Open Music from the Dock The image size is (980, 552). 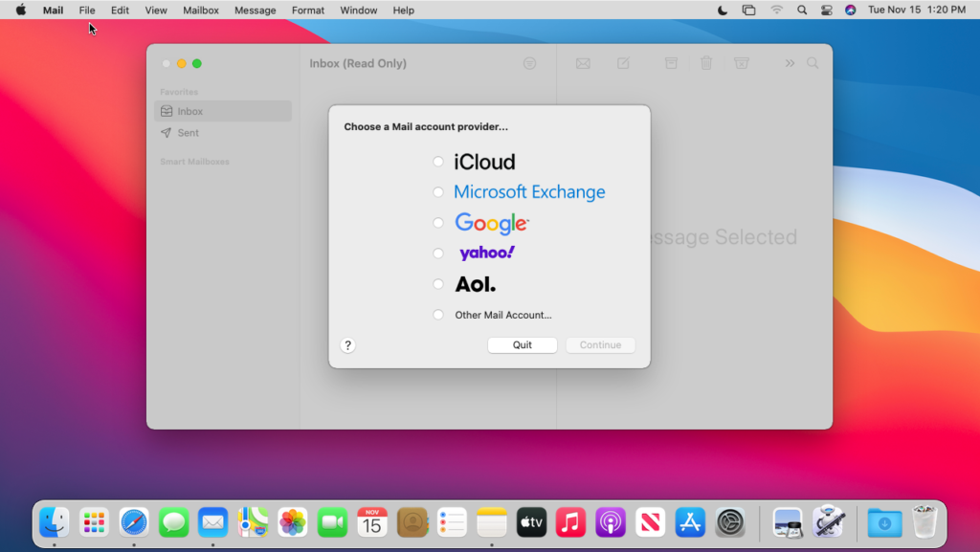pyautogui.click(x=570, y=522)
